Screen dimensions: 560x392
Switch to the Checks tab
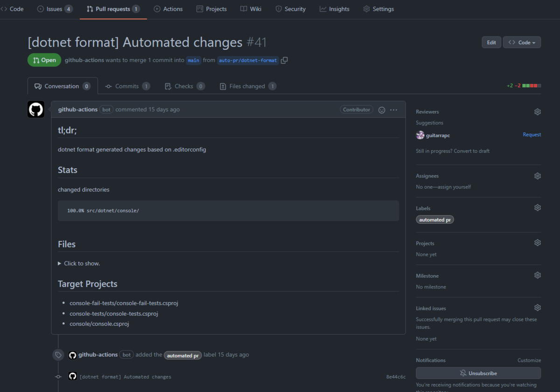(x=184, y=86)
